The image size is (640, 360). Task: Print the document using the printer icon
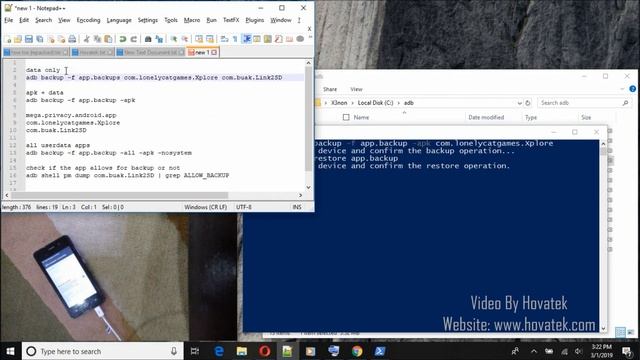[x=72, y=39]
